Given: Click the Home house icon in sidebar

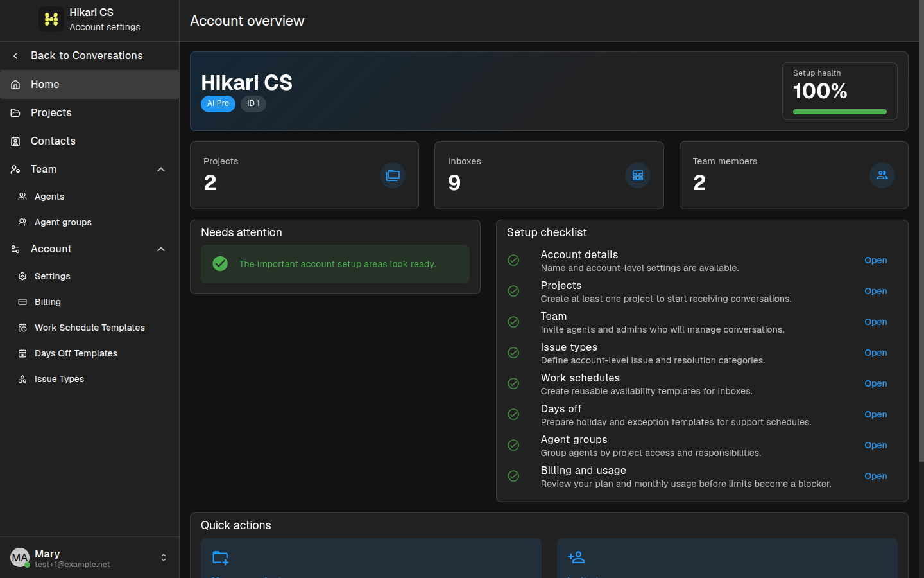Looking at the screenshot, I should [15, 85].
